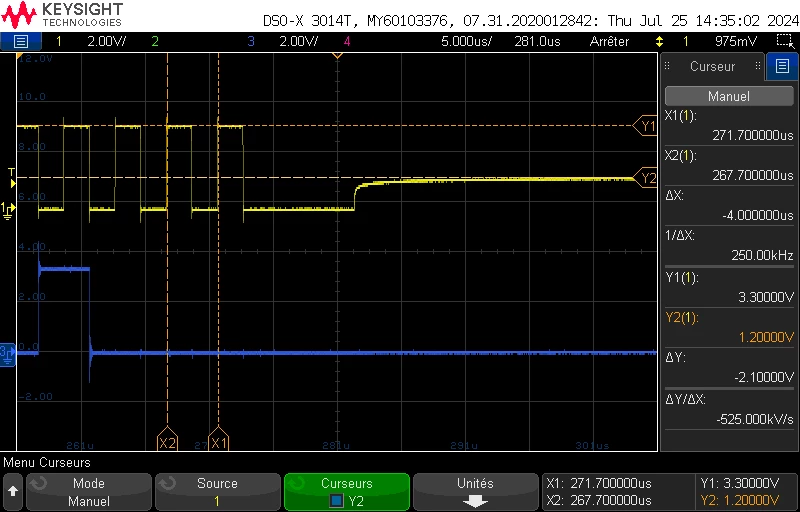Select the X1 cursor marker handle
800x512 pixels.
218,439
